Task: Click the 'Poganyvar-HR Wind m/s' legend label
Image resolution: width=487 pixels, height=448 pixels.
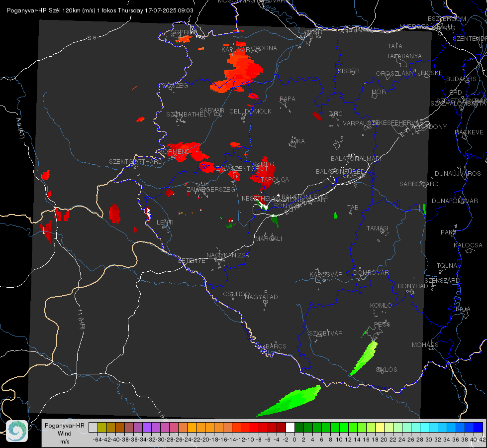Action: coord(65,434)
